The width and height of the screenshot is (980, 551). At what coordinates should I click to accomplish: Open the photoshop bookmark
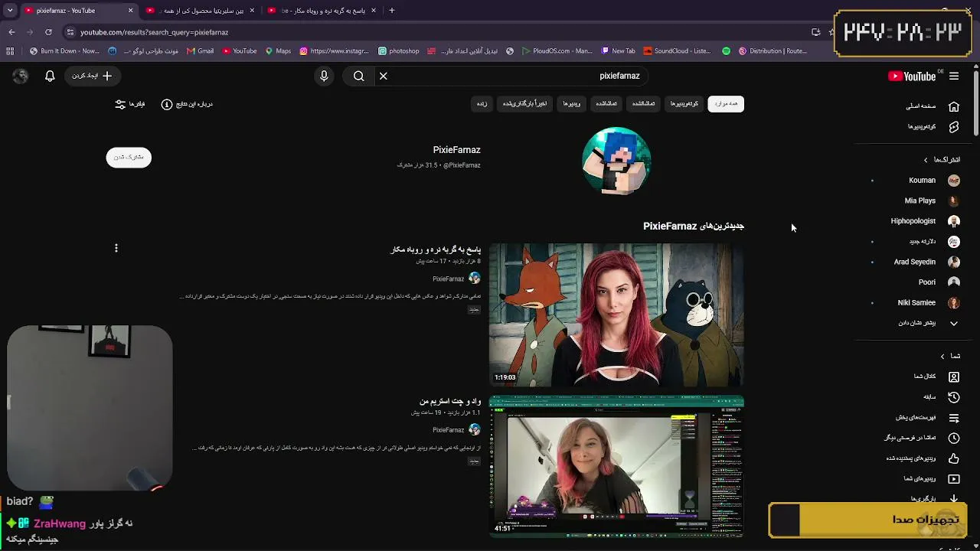pos(399,51)
